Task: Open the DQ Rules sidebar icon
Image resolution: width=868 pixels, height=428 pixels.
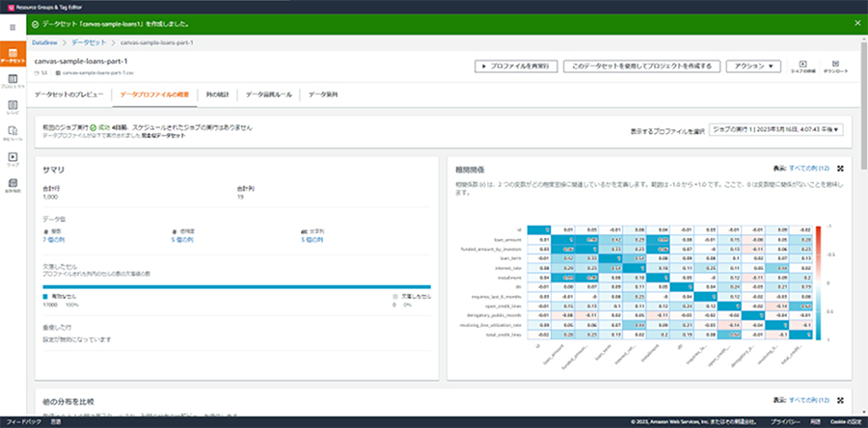Action: point(13,133)
